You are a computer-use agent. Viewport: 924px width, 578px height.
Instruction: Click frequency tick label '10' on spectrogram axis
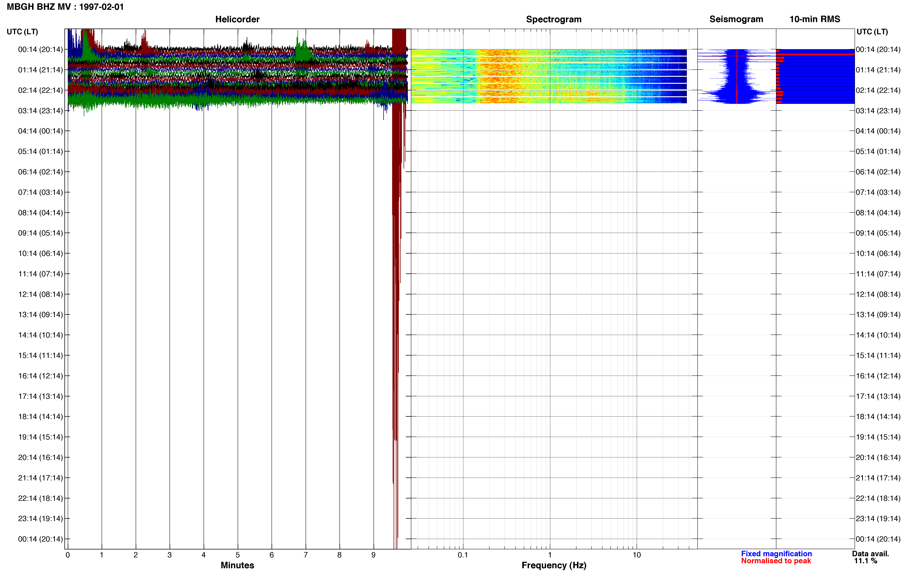coord(637,555)
